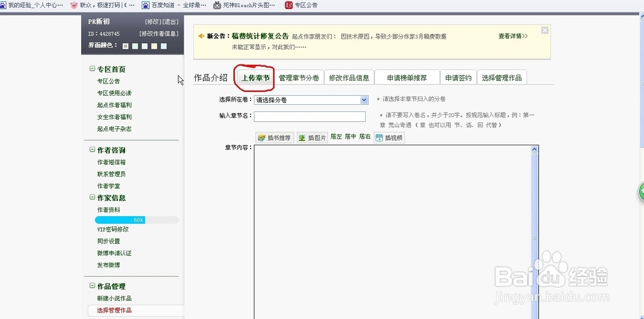The image size is (644, 319).
Task: Click the red 专区公告 bookmark icon
Action: pyautogui.click(x=289, y=5)
